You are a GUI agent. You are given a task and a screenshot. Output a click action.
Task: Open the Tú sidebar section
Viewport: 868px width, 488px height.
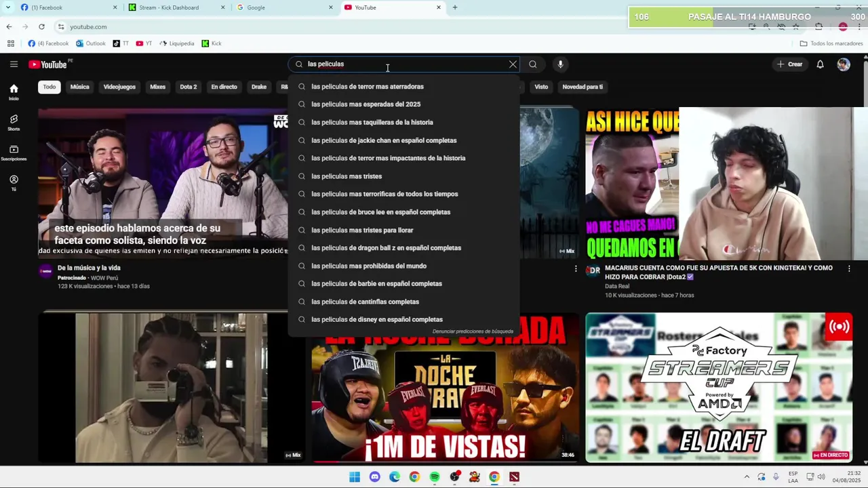(x=14, y=183)
